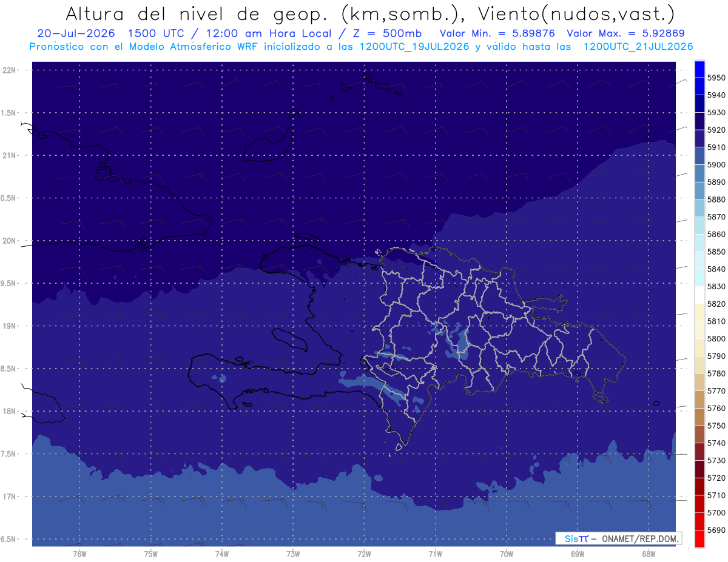Click the date '20-Jul-2026'
Screen dimensions: 728x562
(x=76, y=33)
